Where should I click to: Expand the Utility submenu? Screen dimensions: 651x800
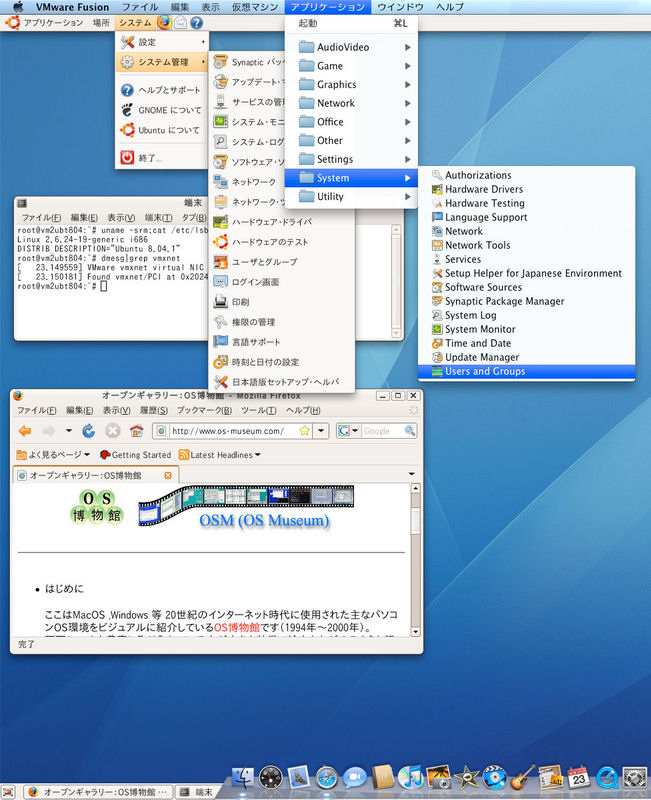pyautogui.click(x=351, y=196)
